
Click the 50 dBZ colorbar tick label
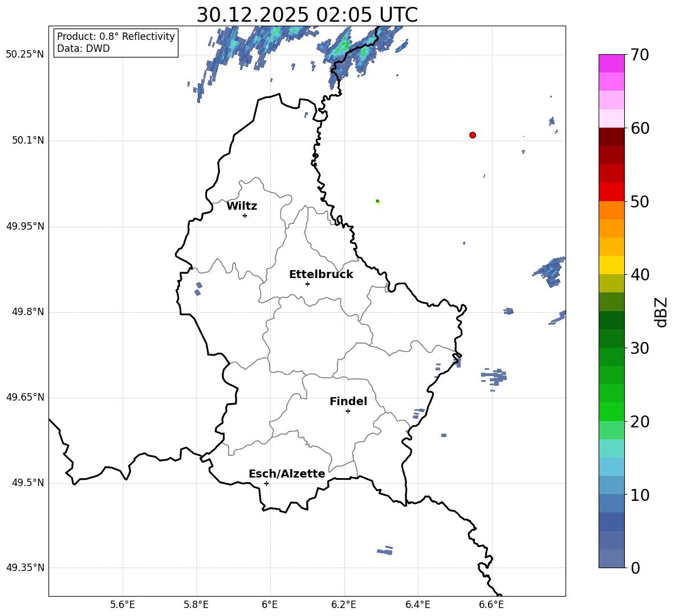pos(640,201)
